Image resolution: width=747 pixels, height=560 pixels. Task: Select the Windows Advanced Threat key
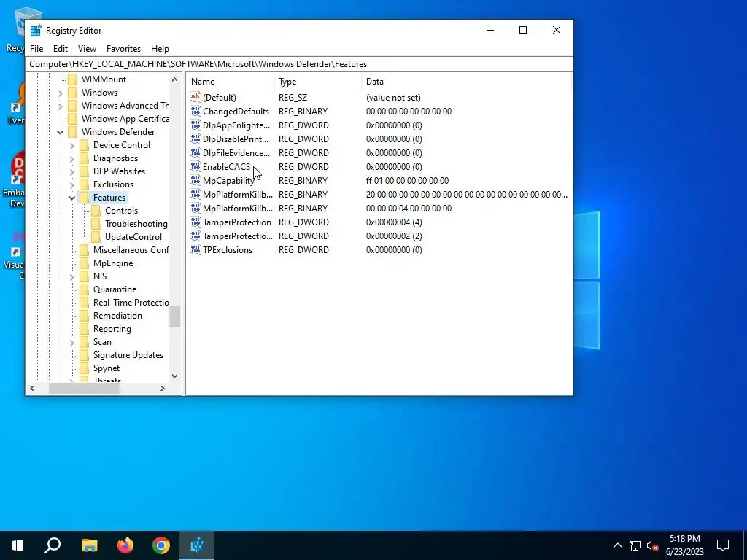(125, 106)
